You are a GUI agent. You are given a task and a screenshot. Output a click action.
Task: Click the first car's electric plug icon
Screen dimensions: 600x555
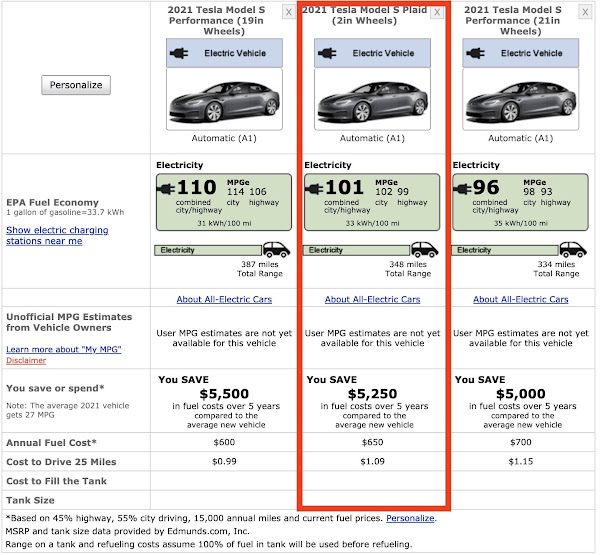(182, 53)
